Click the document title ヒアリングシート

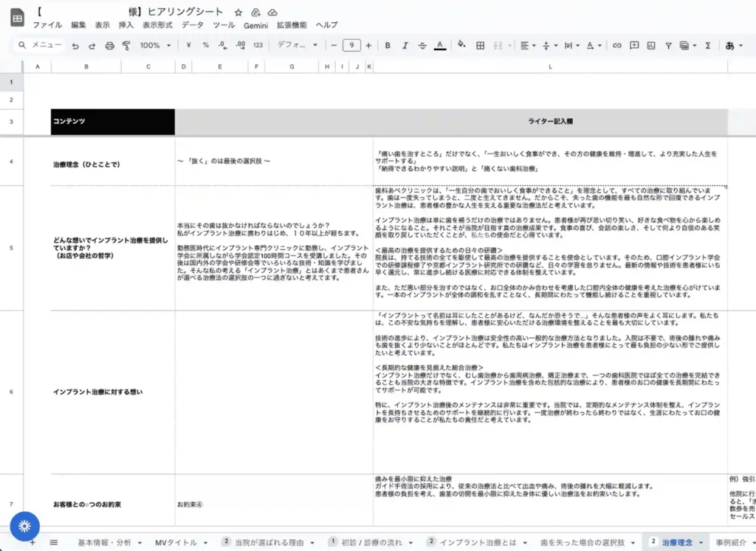tap(185, 12)
